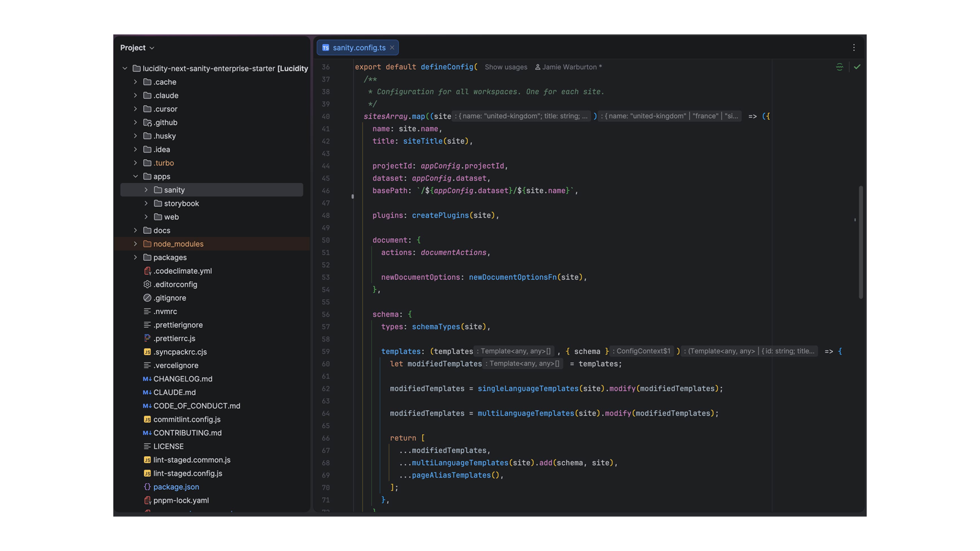This screenshot has width=980, height=551.
Task: Close the sanity.config.ts tab
Action: [x=392, y=48]
